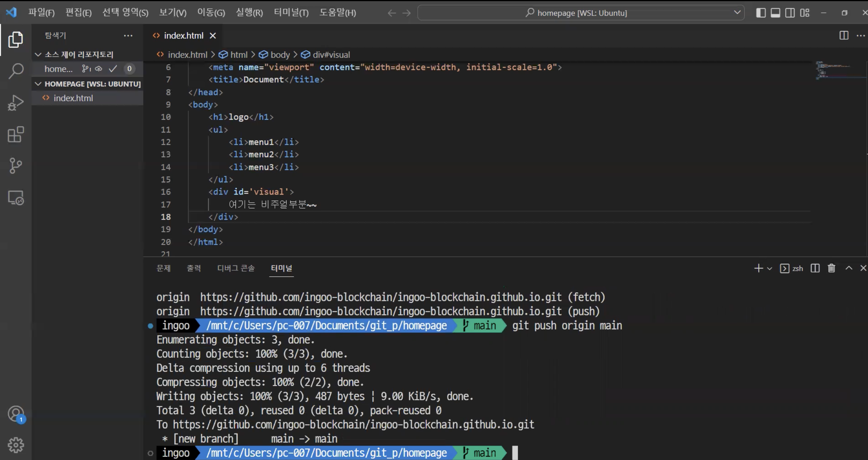Image resolution: width=868 pixels, height=460 pixels.
Task: Kill terminal with the trash icon
Action: (831, 268)
